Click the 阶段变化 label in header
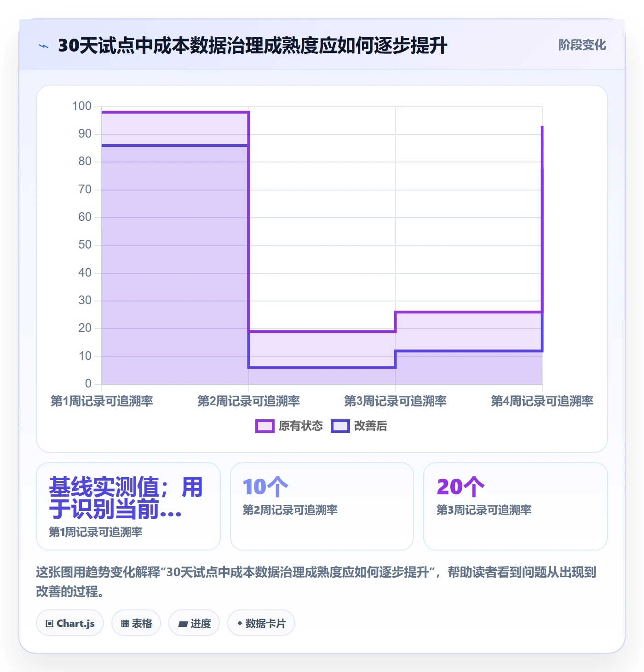 (x=582, y=45)
